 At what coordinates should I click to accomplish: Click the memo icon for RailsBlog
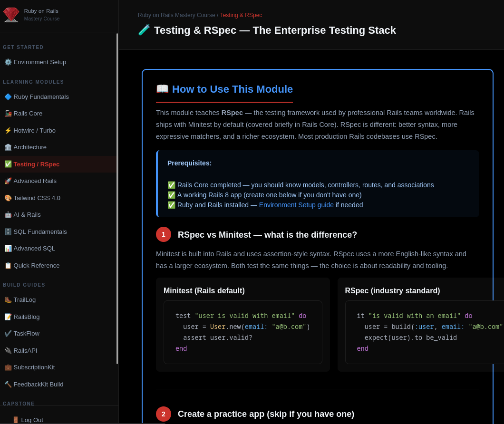[x=8, y=317]
